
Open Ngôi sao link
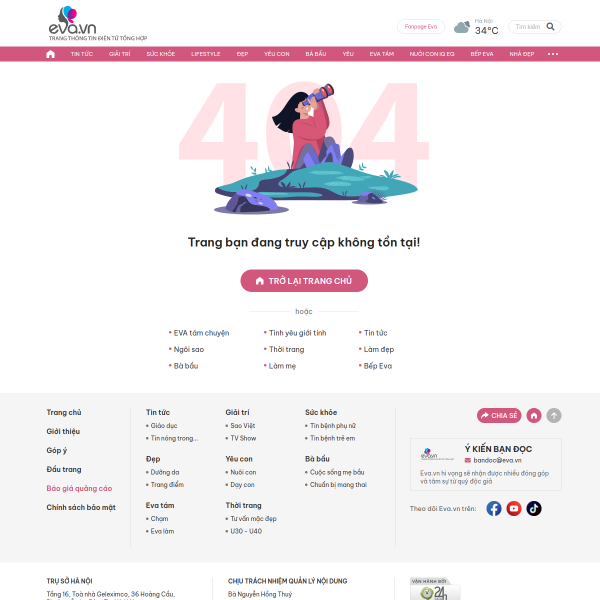tap(189, 349)
